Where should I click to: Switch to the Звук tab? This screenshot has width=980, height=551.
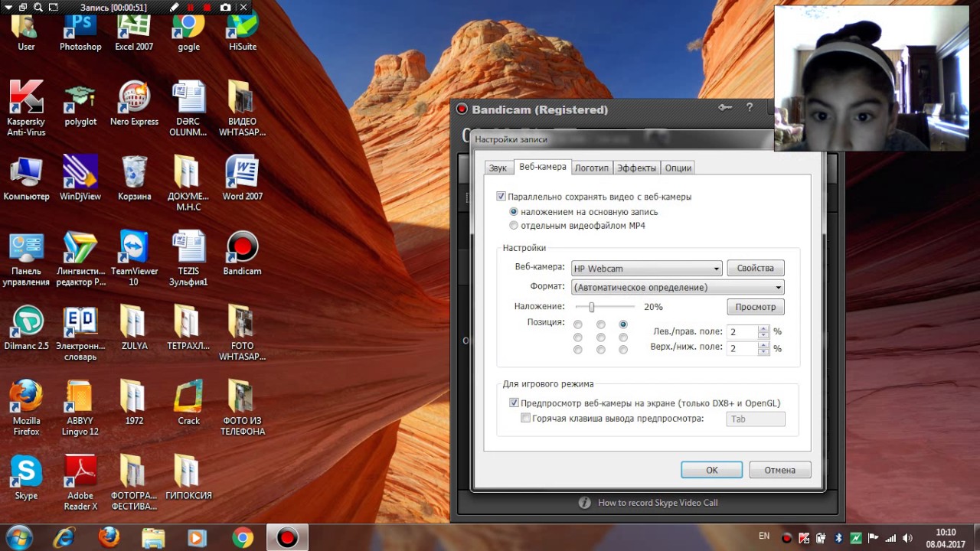point(498,168)
